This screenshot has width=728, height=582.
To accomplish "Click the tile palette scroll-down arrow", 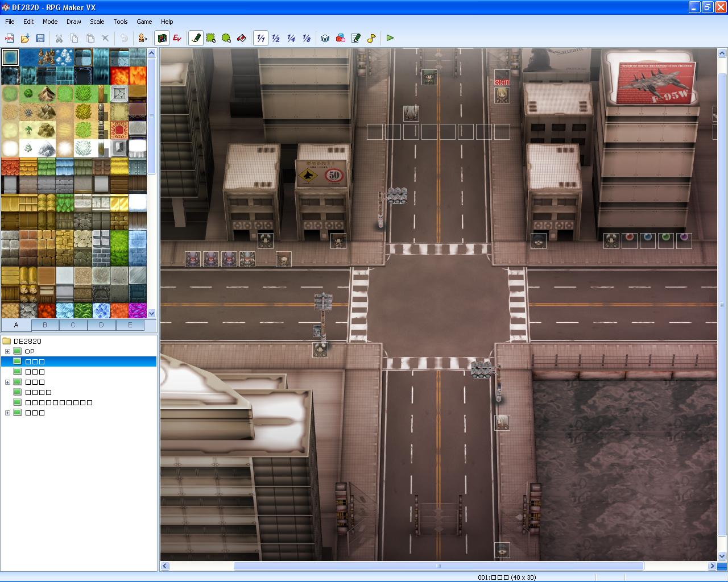I will [152, 313].
